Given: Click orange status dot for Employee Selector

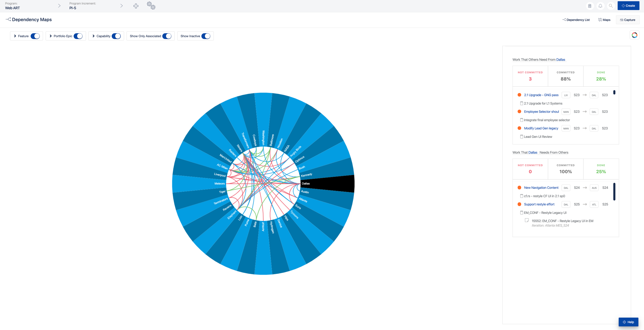Looking at the screenshot, I should 519,112.
